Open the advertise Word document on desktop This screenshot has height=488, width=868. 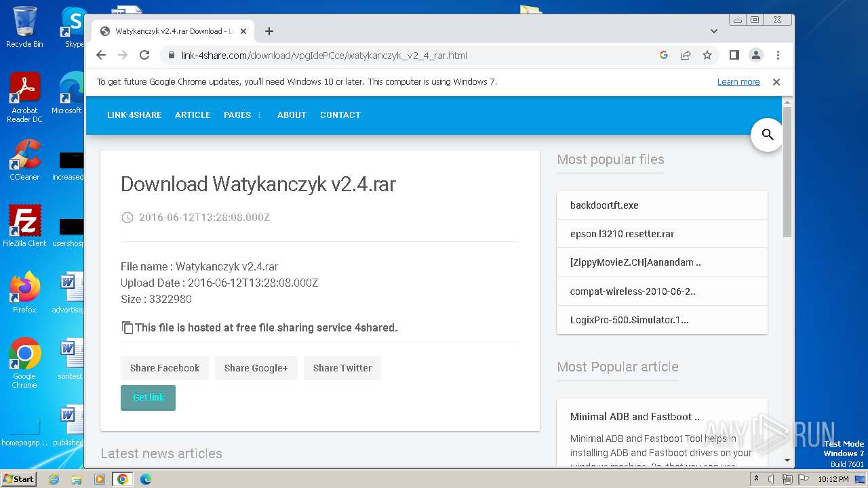(x=69, y=293)
